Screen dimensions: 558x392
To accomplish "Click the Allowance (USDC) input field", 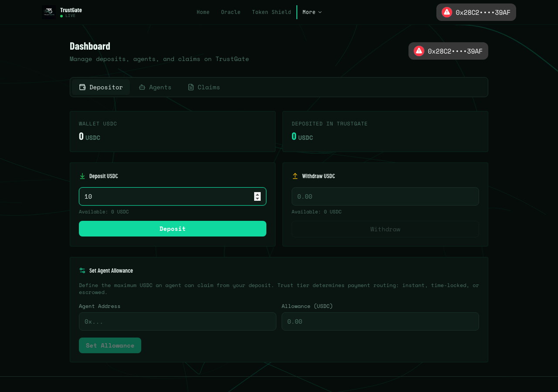I will click(x=380, y=321).
